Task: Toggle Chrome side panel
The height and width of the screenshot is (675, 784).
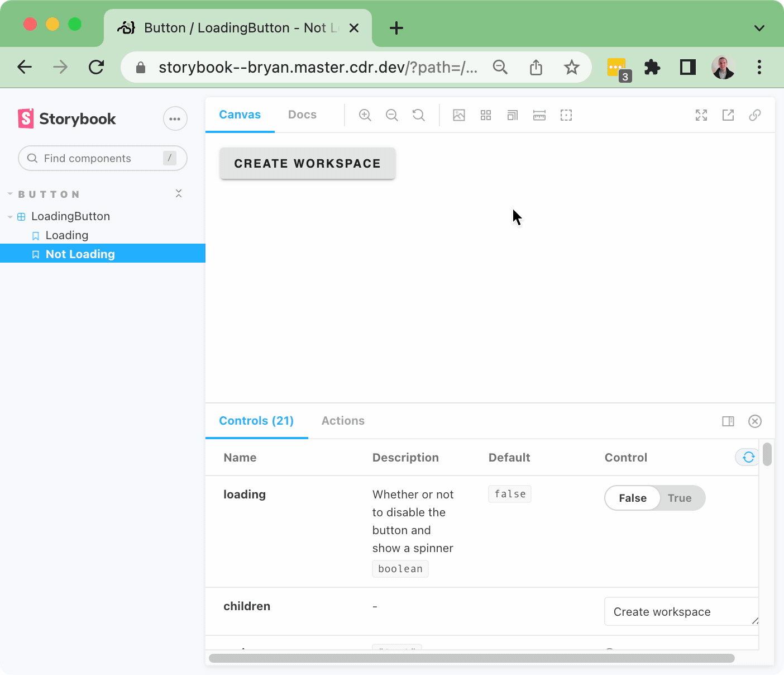Action: 688,68
